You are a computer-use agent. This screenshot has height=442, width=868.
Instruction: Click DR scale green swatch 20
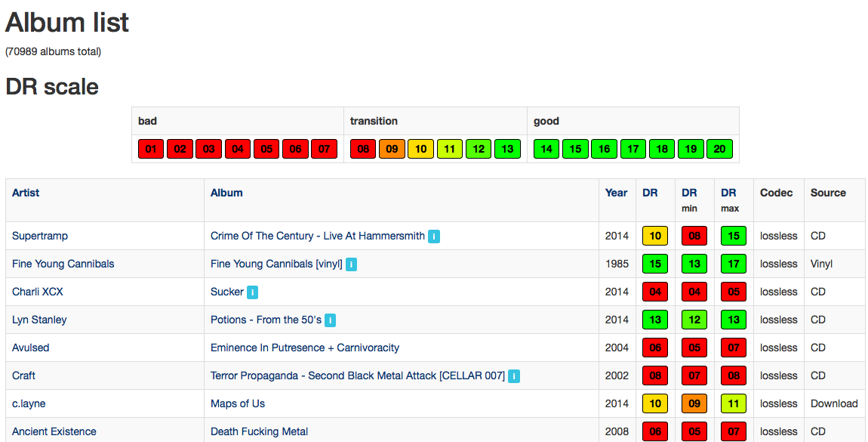click(719, 149)
